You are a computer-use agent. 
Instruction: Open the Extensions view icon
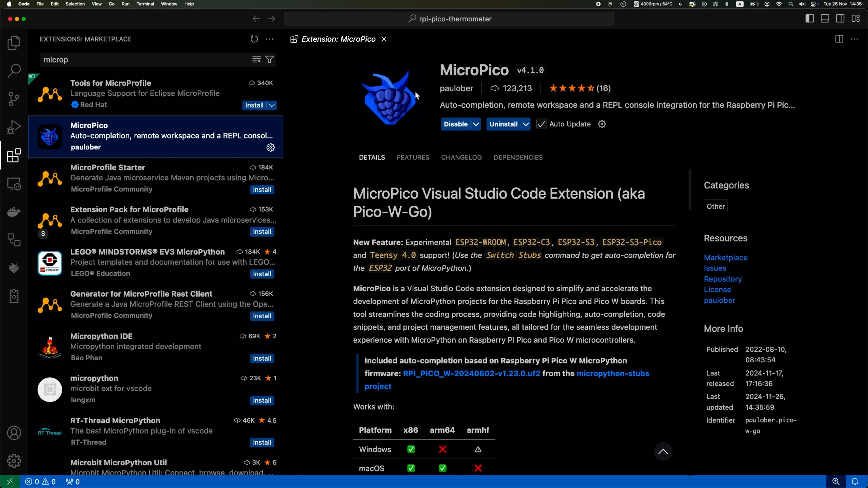(x=14, y=156)
